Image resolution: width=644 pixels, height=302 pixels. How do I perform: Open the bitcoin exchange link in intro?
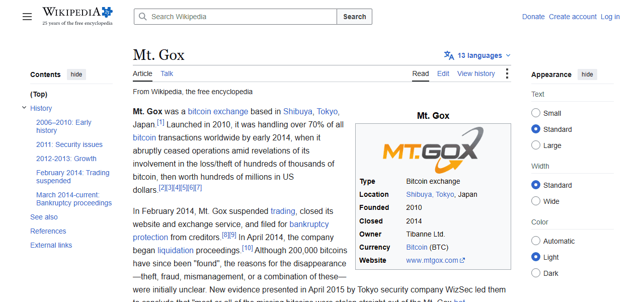[x=218, y=111]
